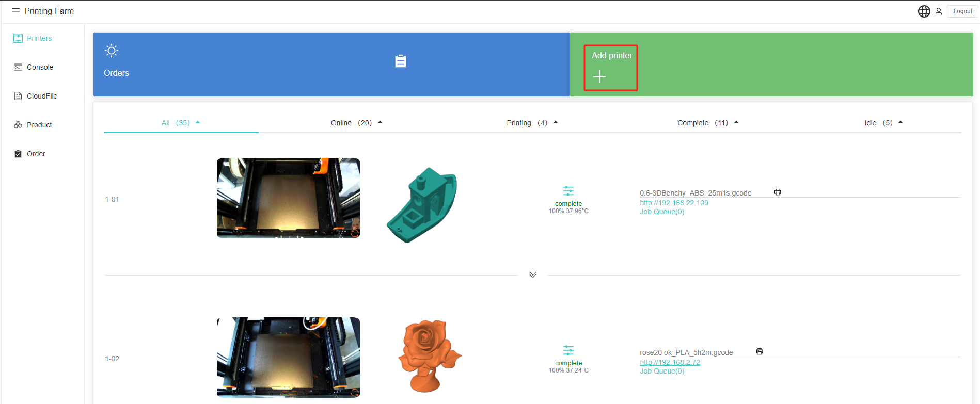Click the Product cubes icon in the sidebar
Image resolution: width=980 pixels, height=404 pixels.
click(x=18, y=125)
